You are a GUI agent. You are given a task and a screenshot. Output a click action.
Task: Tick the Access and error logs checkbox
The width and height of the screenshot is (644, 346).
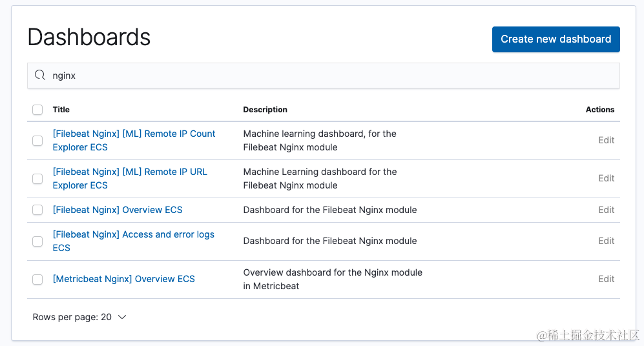pyautogui.click(x=37, y=241)
